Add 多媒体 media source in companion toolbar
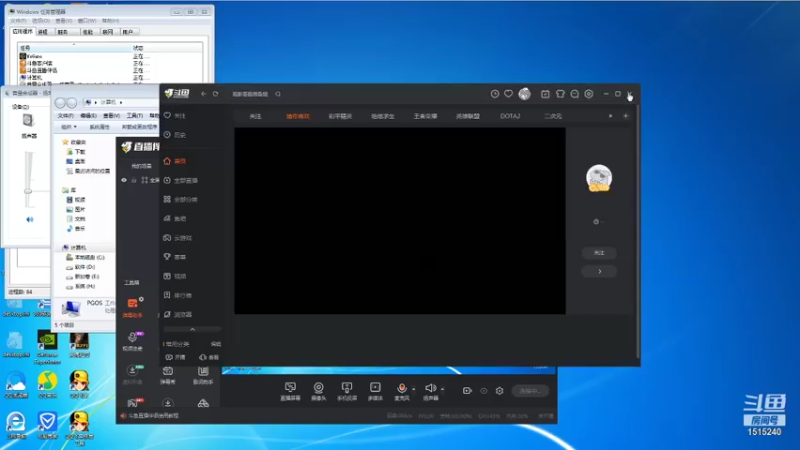Viewport: 800px width, 450px height. pyautogui.click(x=375, y=391)
